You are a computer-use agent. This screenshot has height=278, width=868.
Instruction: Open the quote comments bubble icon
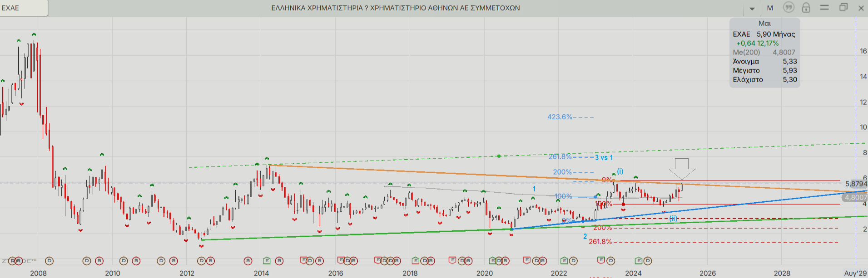point(789,7)
